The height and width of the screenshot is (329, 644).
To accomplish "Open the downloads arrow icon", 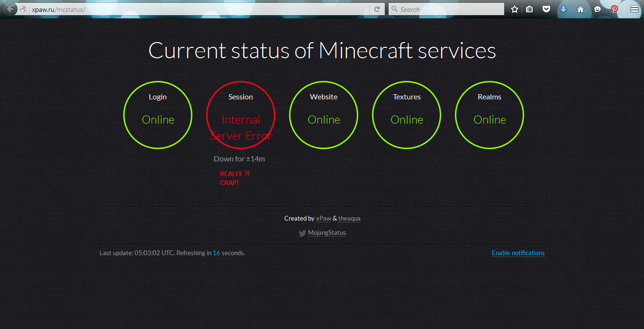I will click(563, 9).
